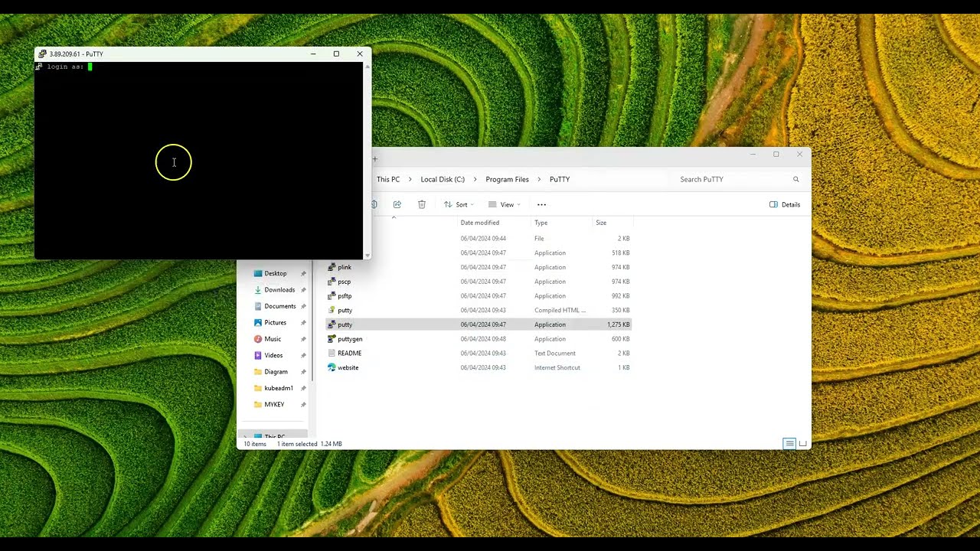
Task: Click inside the PuTTY terminal login prompt
Action: click(x=90, y=67)
